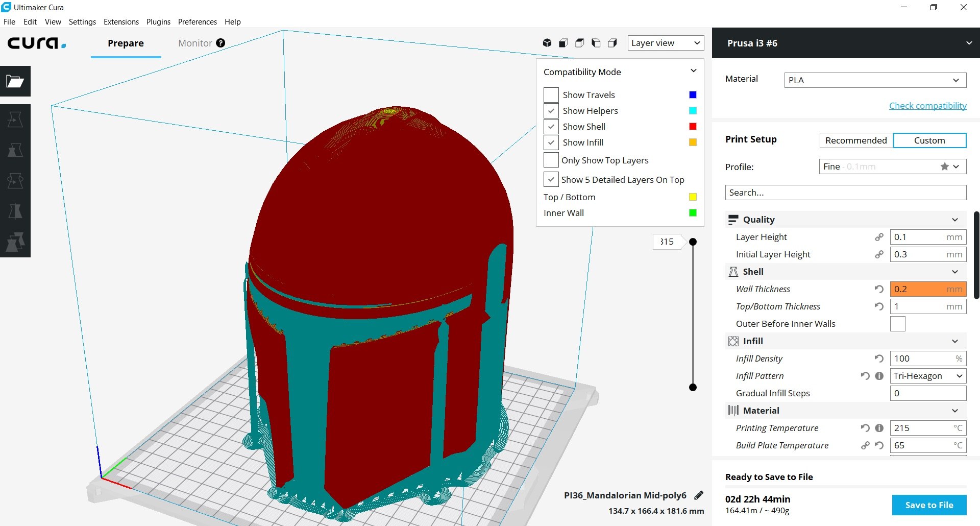This screenshot has height=526, width=980.
Task: Open the Tri-Hexagon infill pattern dropdown
Action: (x=928, y=376)
